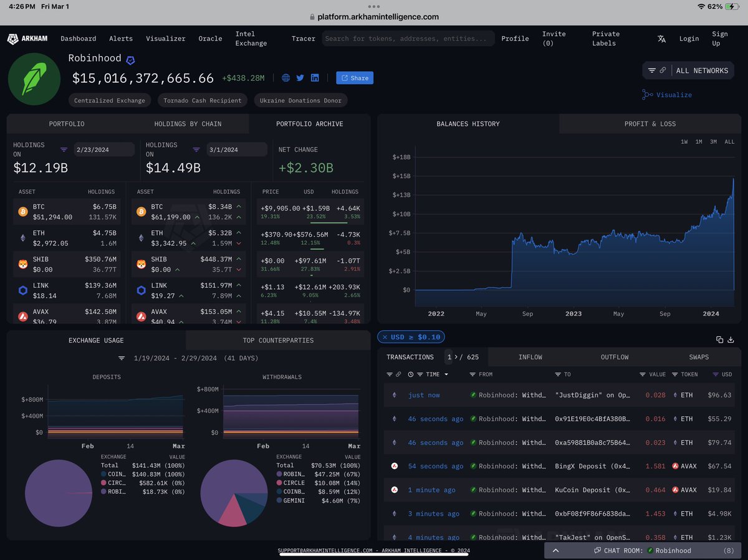Click the Centralized Exchange tag

pyautogui.click(x=110, y=100)
